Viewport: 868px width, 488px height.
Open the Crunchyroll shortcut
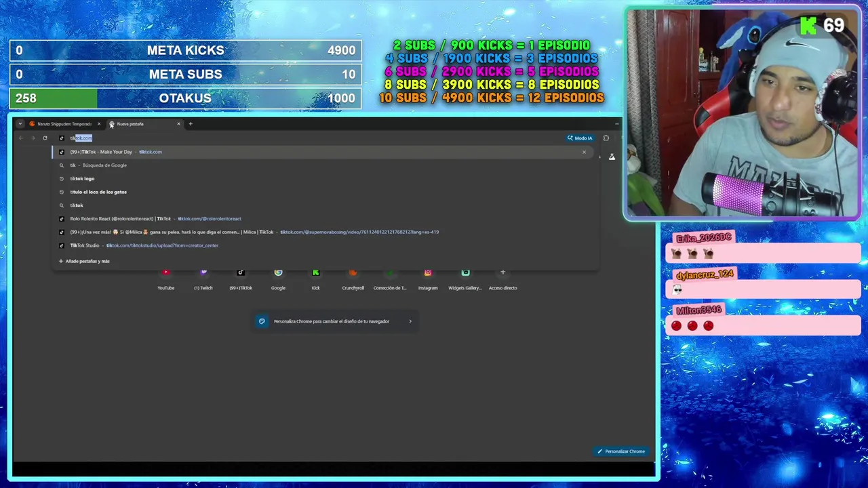point(353,279)
